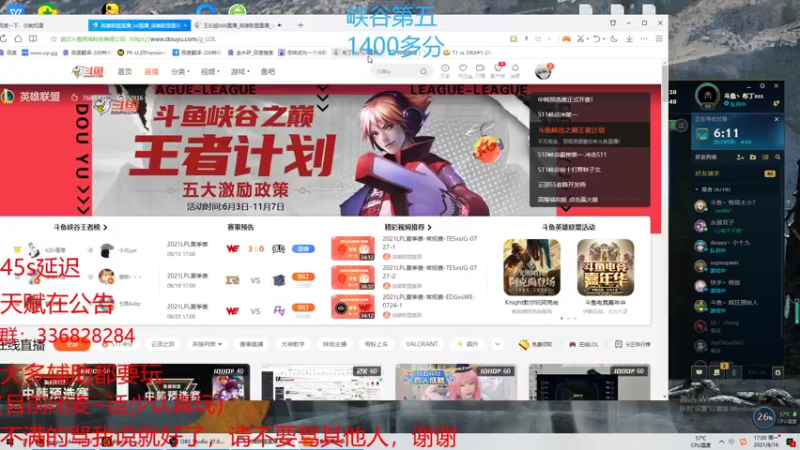Screen dimensions: 800x450
Task: Open the 开播 video camera icon in the header
Action: [480, 70]
